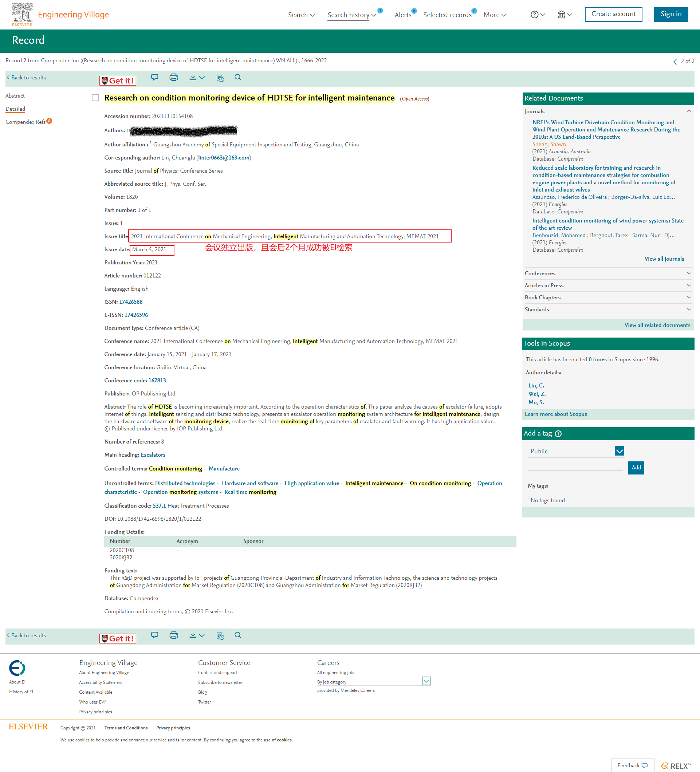Screen dimensions: 700x772
Task: Click the Distributed technologies uncontrolled term
Action: (x=185, y=483)
